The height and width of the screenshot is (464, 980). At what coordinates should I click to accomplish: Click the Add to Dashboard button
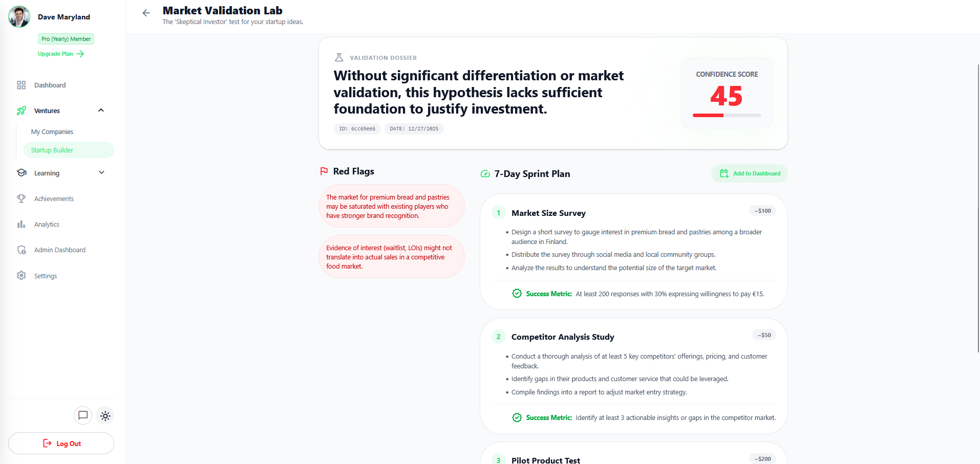(x=749, y=173)
